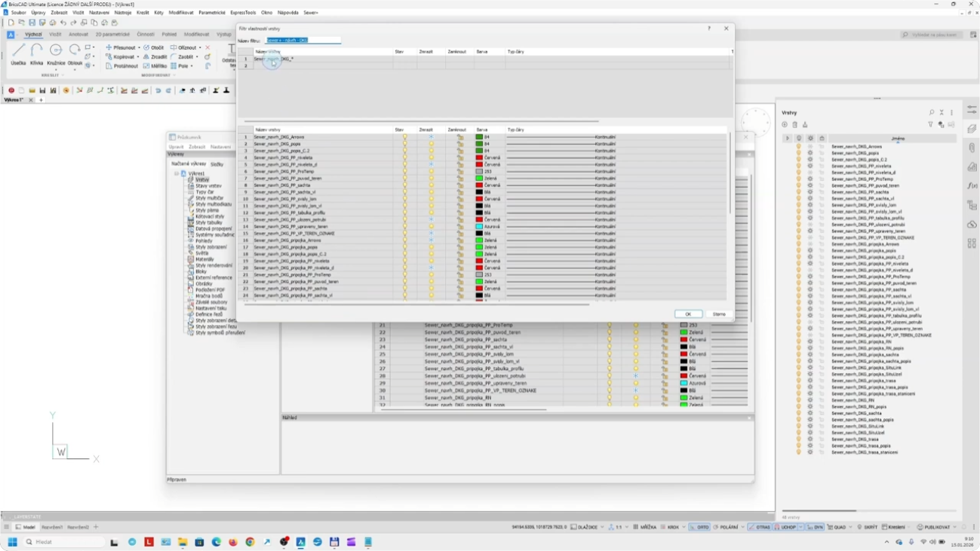This screenshot has width=980, height=551.
Task: Search layers with the magnifier icon
Action: 932,112
